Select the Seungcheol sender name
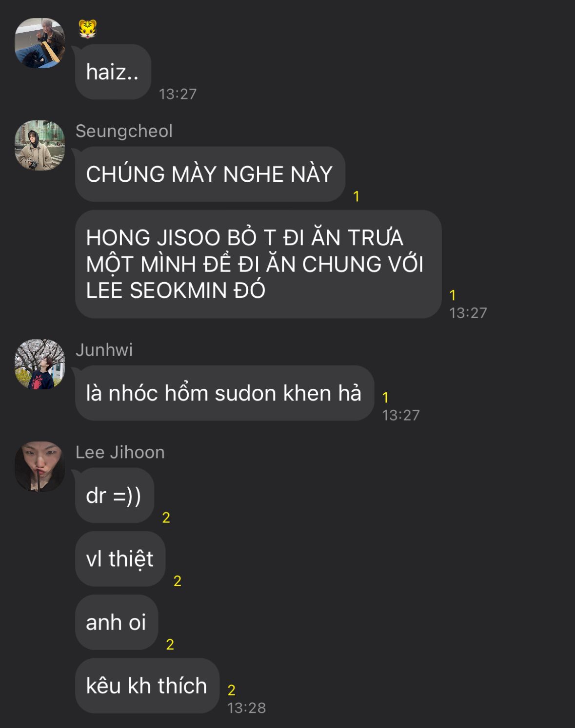This screenshot has height=728, width=575. [x=124, y=131]
